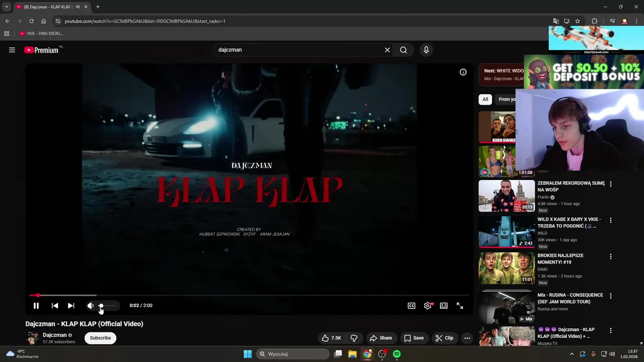Run search with magnifier button
This screenshot has width=644, height=362.
pos(404,50)
